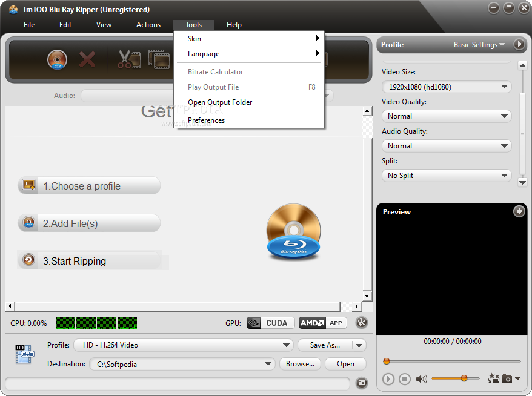Open the Video Quality dropdown
The height and width of the screenshot is (396, 532).
point(447,116)
